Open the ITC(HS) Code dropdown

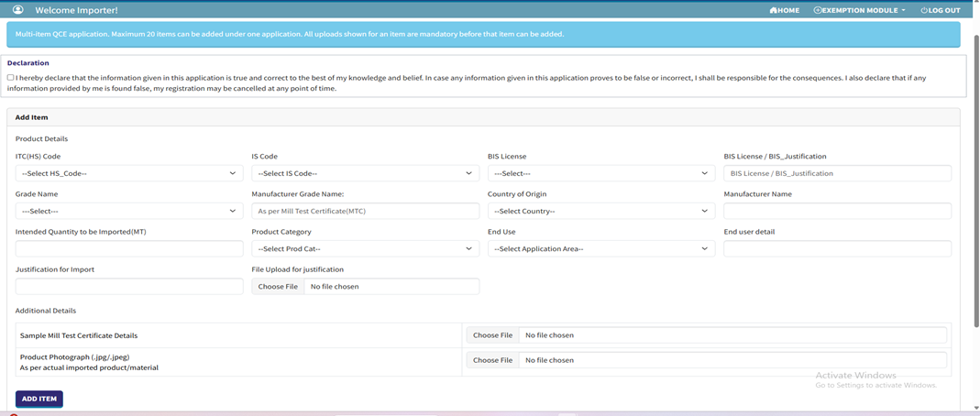point(129,173)
